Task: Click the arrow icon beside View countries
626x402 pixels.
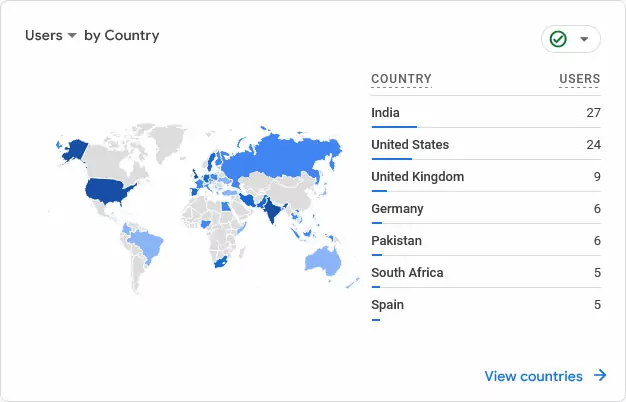Action: point(600,376)
